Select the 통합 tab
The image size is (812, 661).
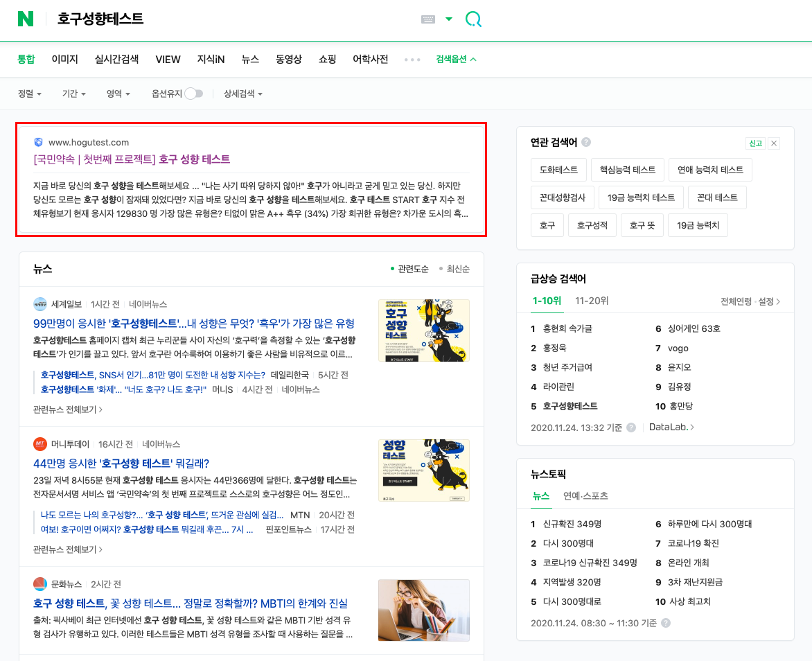click(x=26, y=59)
